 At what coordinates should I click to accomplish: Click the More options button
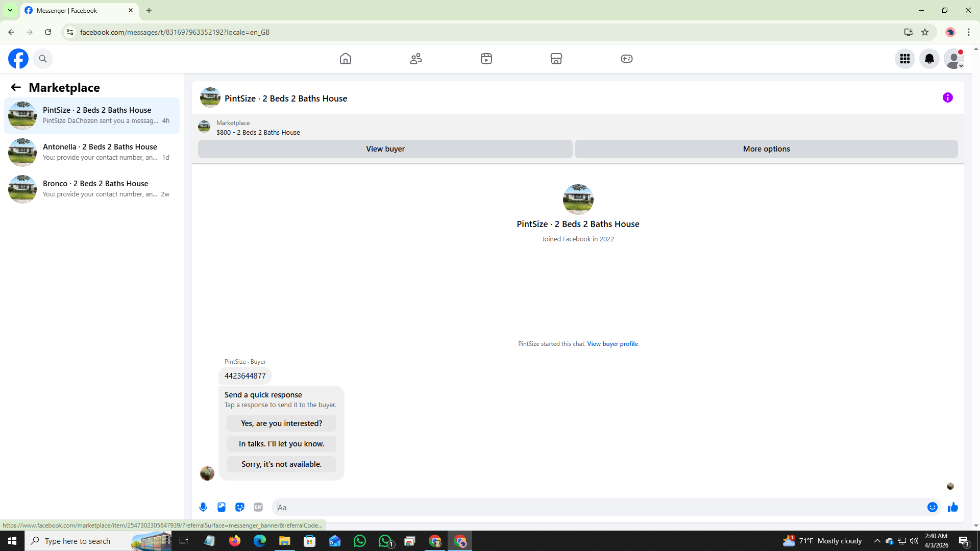766,149
